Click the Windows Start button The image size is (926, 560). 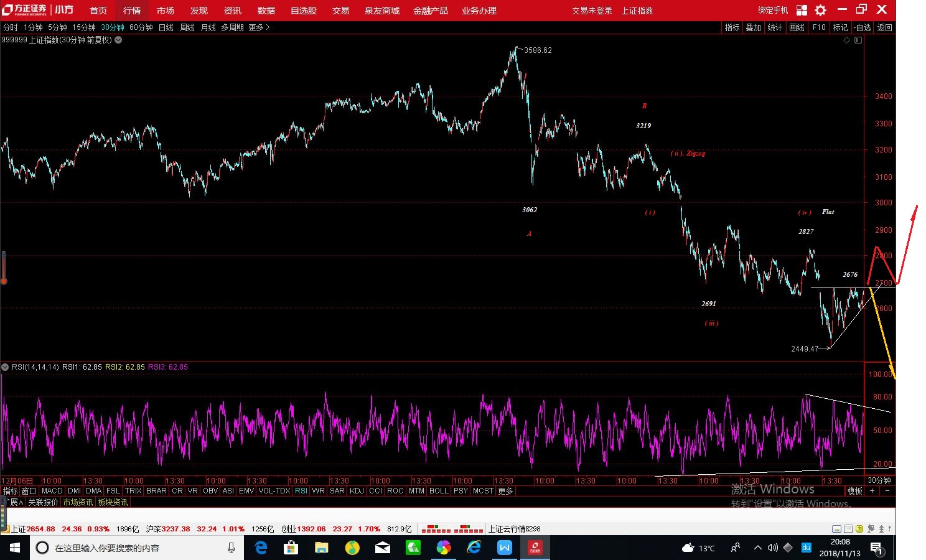15,548
